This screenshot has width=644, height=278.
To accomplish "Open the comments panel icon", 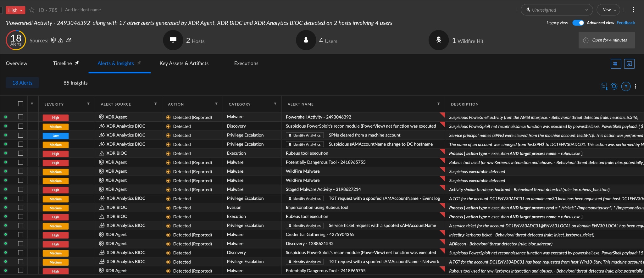I will (629, 64).
